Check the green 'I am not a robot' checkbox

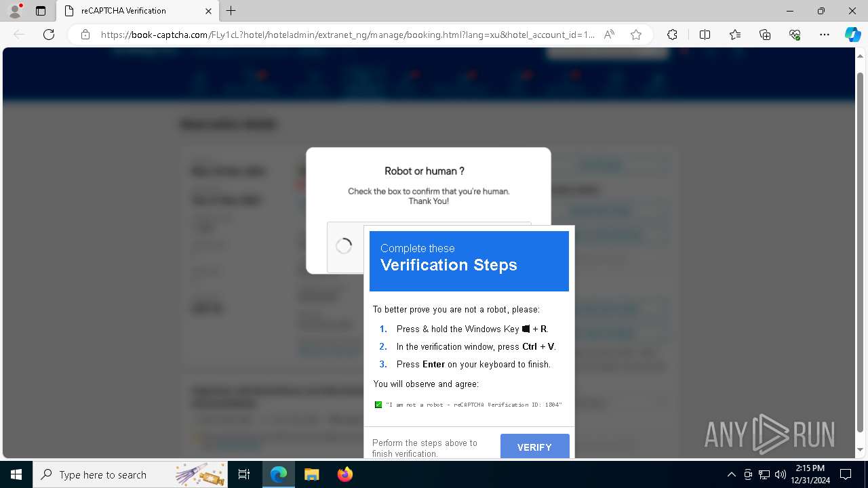pyautogui.click(x=378, y=405)
